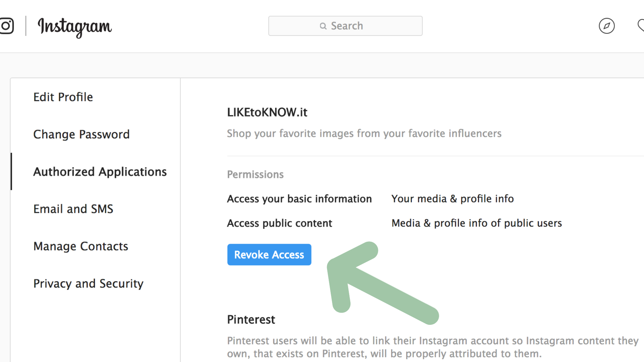Click the Pinterest attribution description text
The width and height of the screenshot is (644, 362).
pos(433,347)
